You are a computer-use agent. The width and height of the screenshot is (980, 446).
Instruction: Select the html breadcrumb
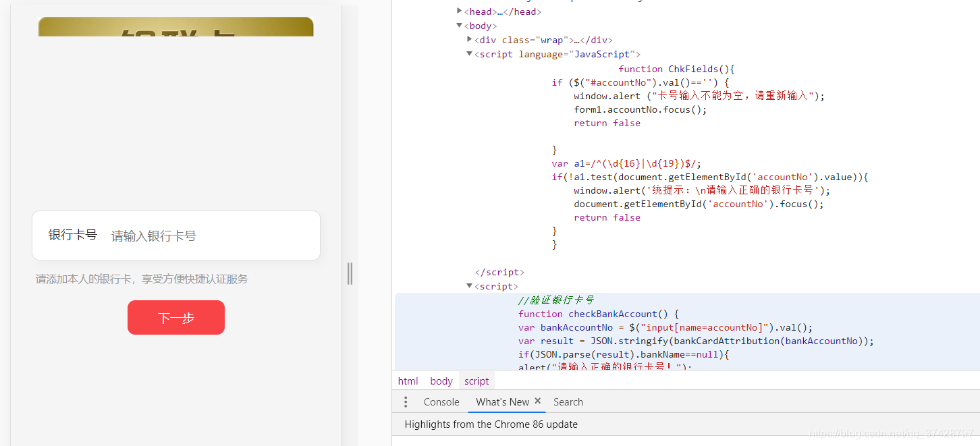click(408, 381)
